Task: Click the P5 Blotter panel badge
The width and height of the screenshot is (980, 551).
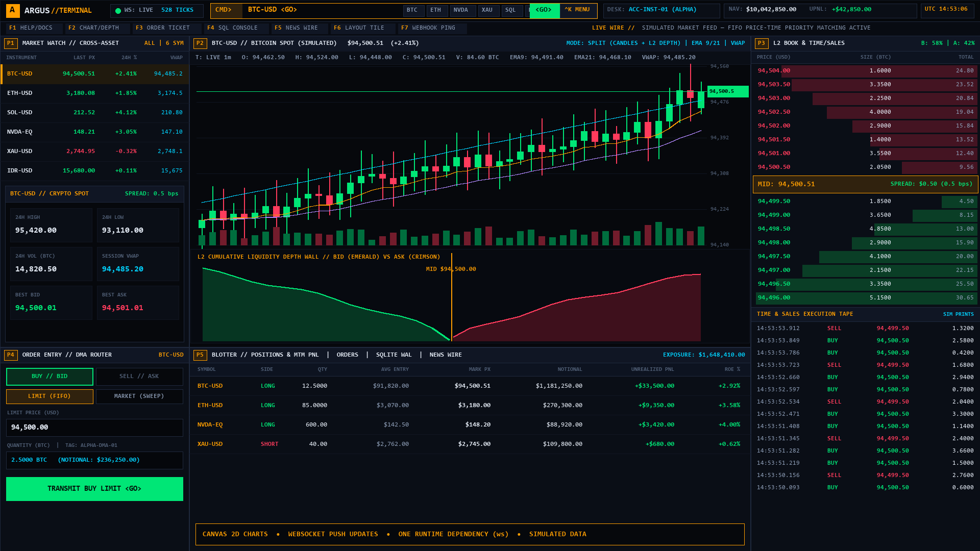Action: click(x=200, y=355)
